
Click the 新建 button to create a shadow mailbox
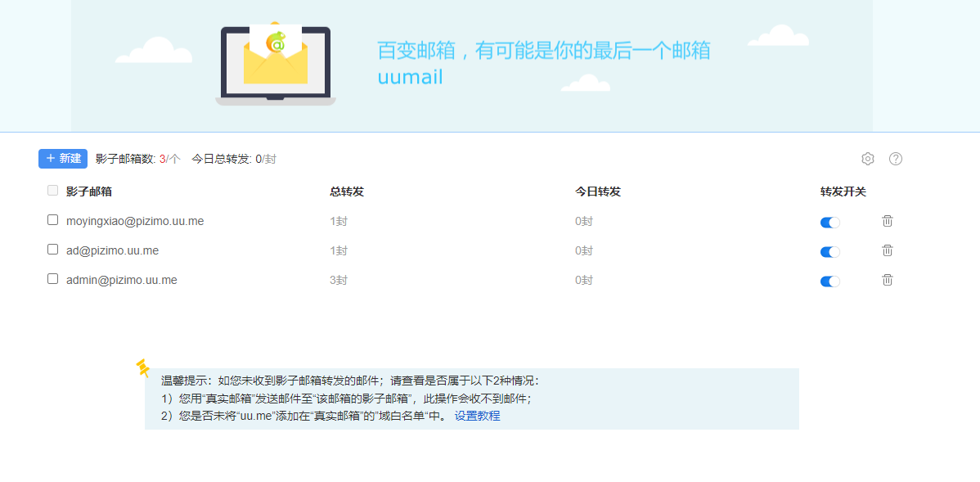(x=62, y=159)
